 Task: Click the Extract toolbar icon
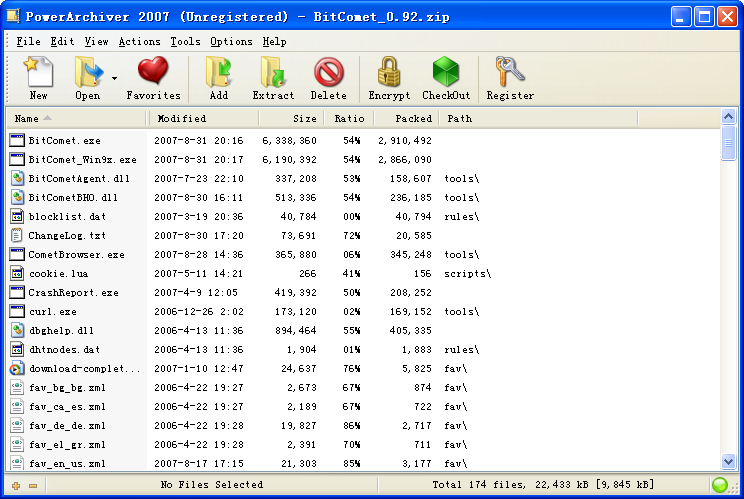(x=273, y=72)
